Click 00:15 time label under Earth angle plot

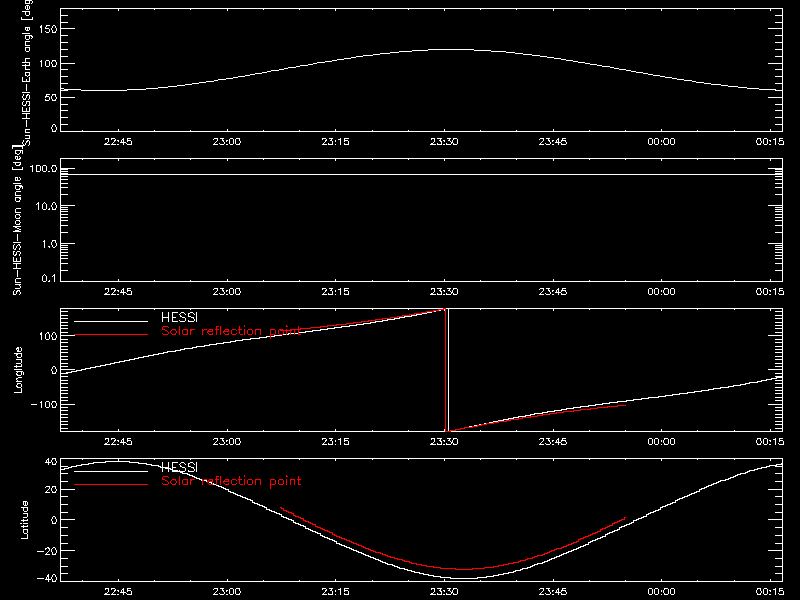(770, 142)
